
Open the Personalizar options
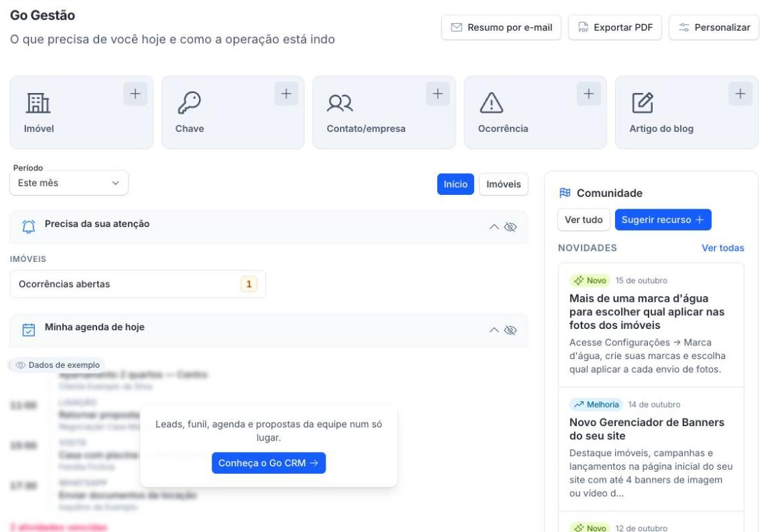point(714,27)
